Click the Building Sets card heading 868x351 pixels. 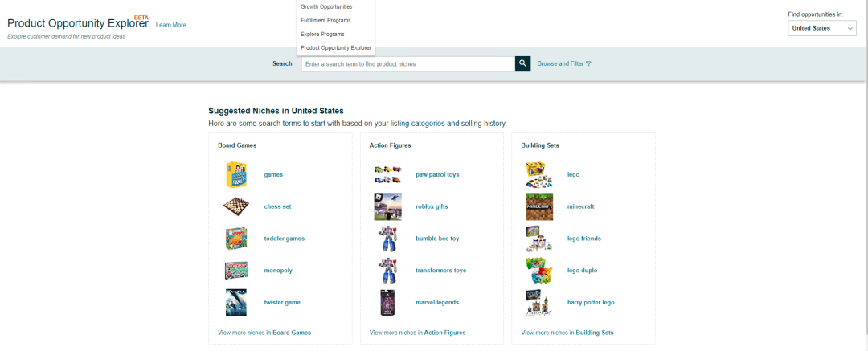(540, 145)
